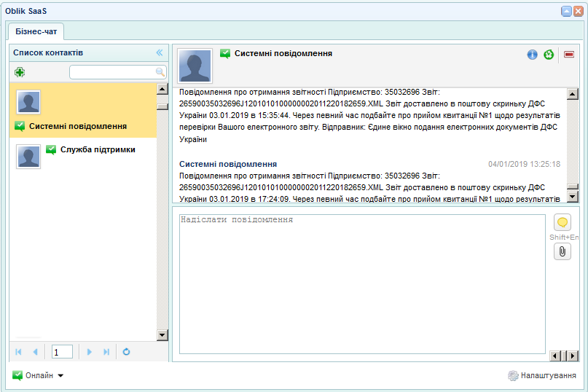Select the Системні повідомлення contact
The image size is (588, 392).
83,110
